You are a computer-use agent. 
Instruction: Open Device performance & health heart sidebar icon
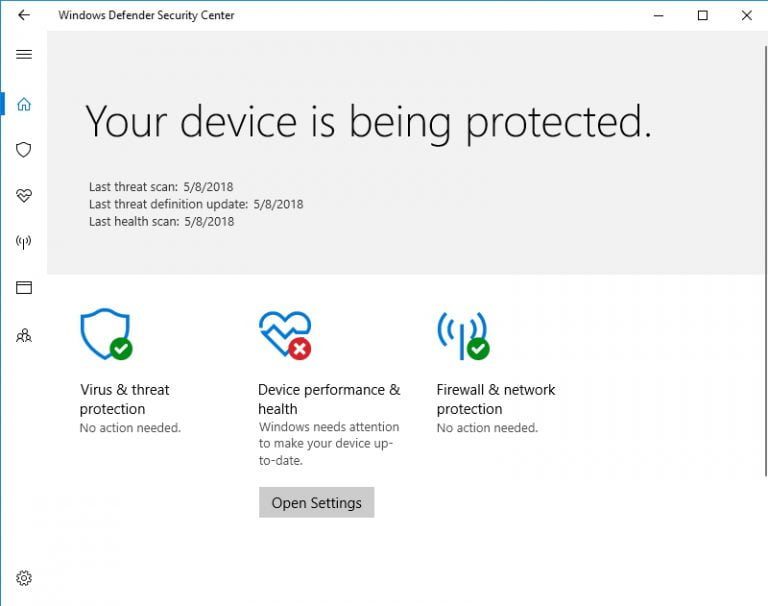click(x=24, y=196)
